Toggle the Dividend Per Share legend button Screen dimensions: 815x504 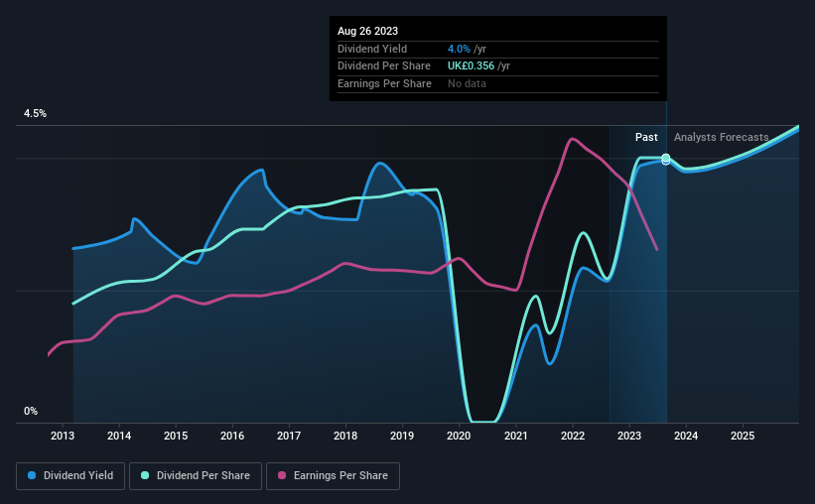click(x=196, y=476)
